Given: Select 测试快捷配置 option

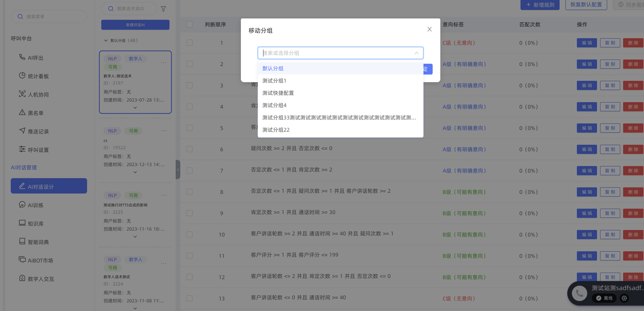Looking at the screenshot, I should (x=340, y=93).
